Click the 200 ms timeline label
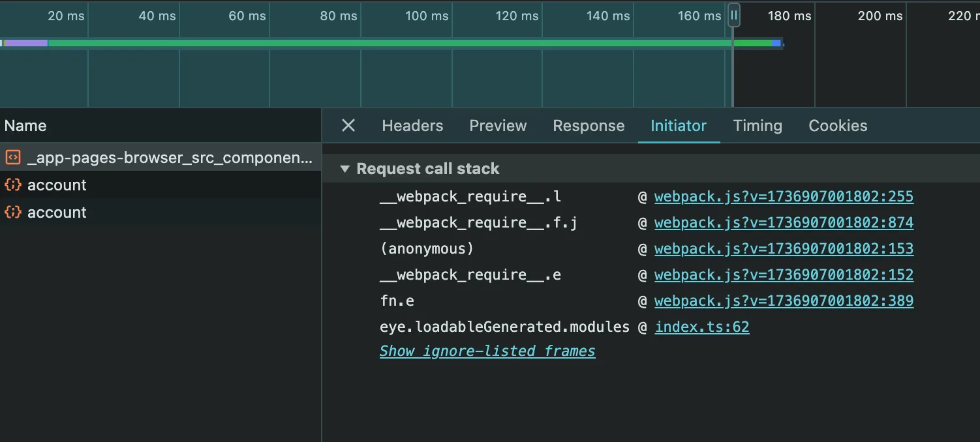 click(x=880, y=16)
